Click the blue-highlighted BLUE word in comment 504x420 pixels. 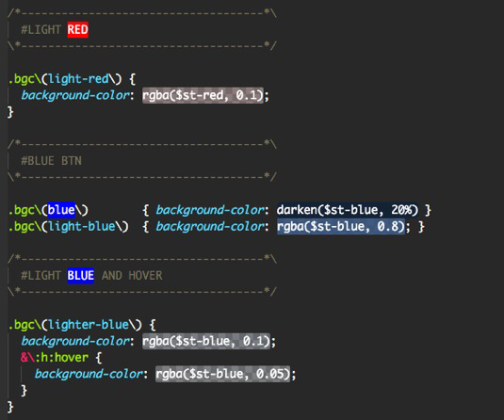81,275
